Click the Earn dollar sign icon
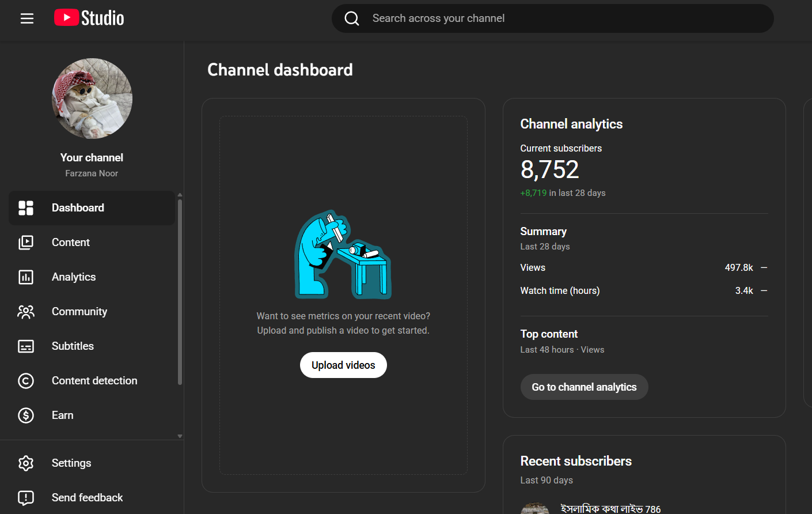812x514 pixels. [26, 415]
